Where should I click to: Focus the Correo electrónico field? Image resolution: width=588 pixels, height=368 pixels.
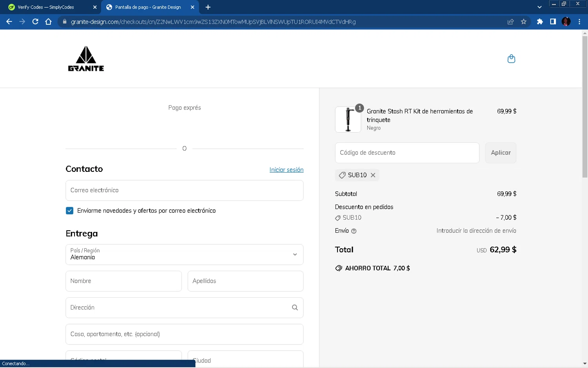[184, 190]
